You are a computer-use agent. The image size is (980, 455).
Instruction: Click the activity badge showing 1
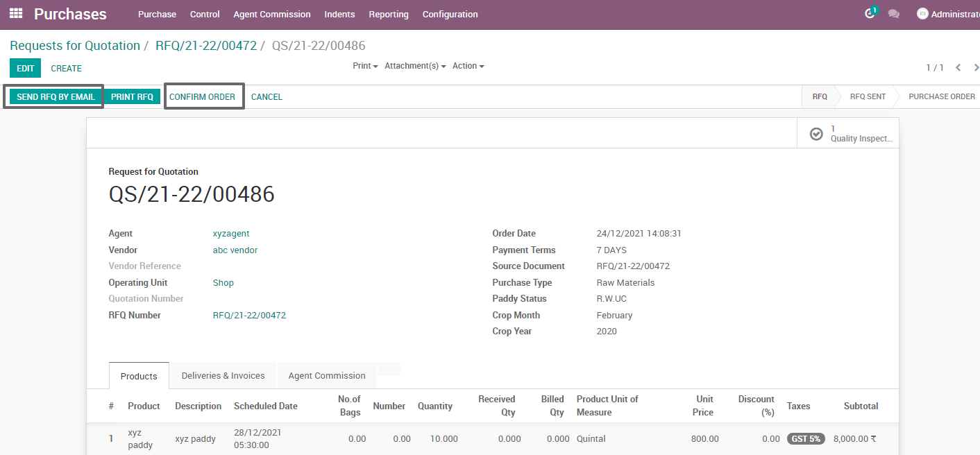[876, 8]
